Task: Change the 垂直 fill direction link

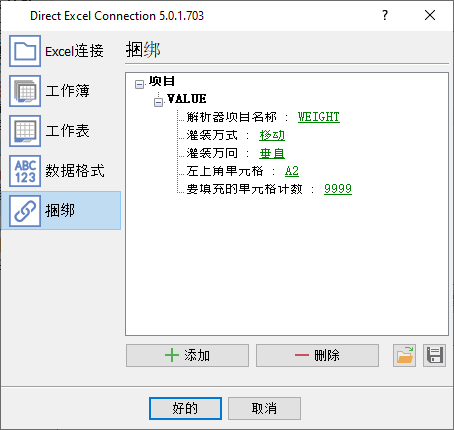Action: click(x=272, y=153)
